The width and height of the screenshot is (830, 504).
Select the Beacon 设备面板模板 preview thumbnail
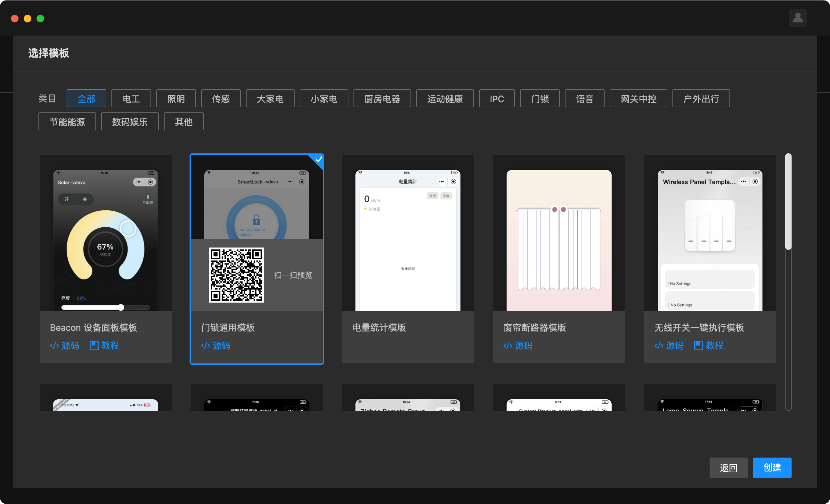coord(105,233)
